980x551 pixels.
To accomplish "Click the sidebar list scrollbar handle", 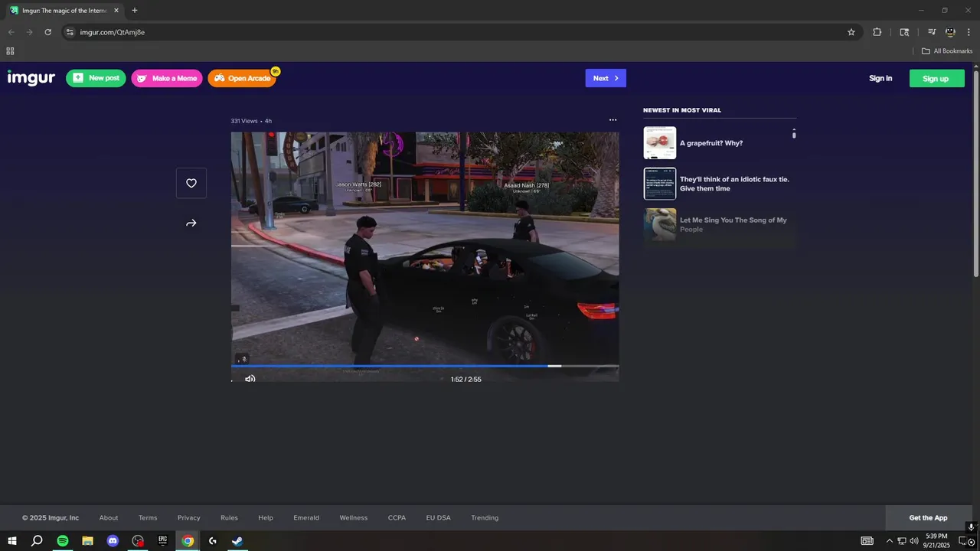I will point(794,134).
